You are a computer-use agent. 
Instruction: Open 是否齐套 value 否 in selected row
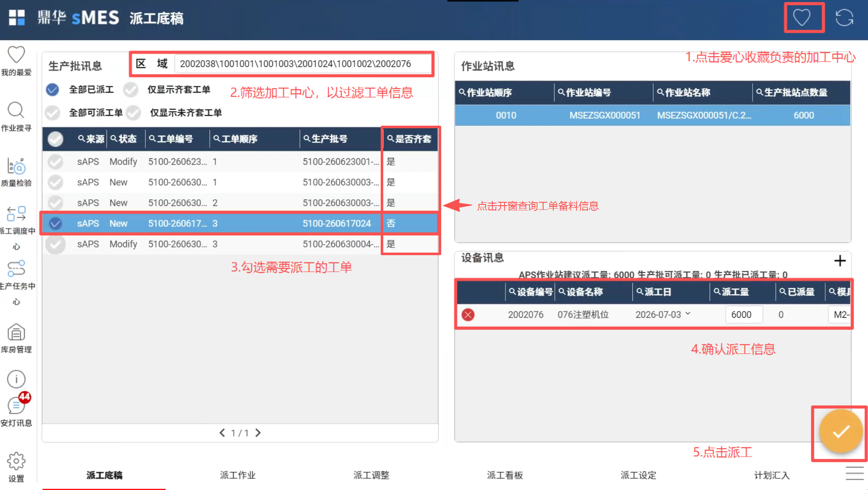coord(391,223)
